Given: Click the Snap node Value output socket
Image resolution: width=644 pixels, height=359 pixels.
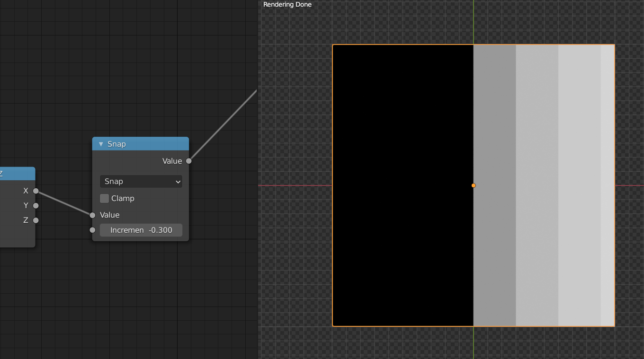Looking at the screenshot, I should tap(189, 161).
